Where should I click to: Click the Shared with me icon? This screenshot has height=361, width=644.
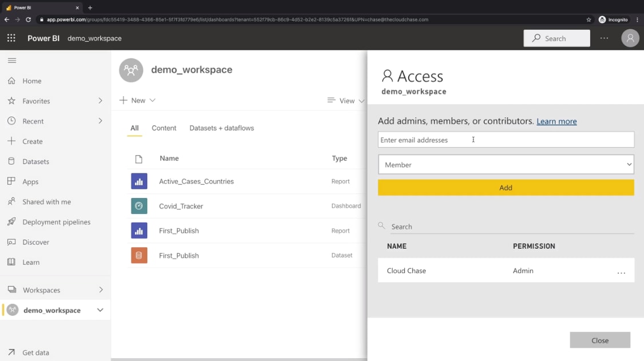point(11,201)
